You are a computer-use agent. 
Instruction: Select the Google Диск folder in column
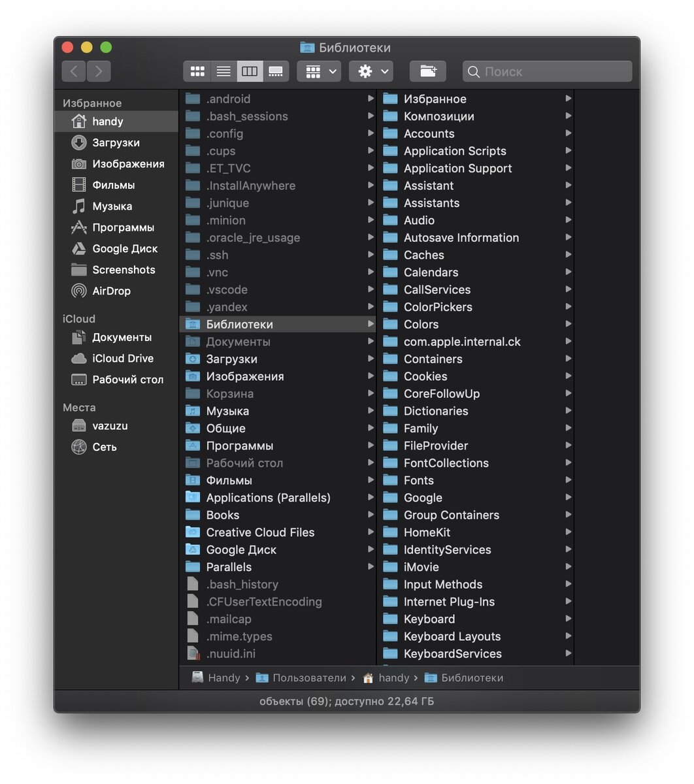click(x=278, y=550)
